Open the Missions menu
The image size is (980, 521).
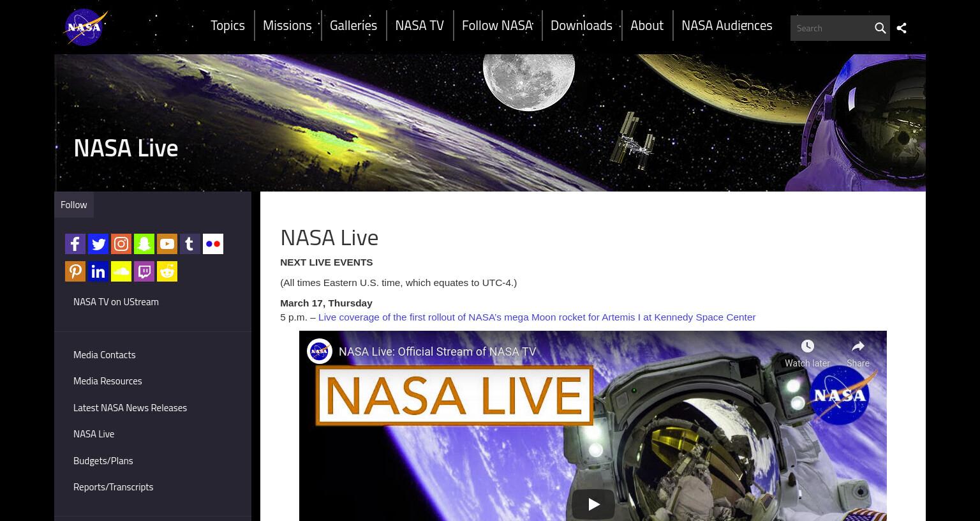287,25
